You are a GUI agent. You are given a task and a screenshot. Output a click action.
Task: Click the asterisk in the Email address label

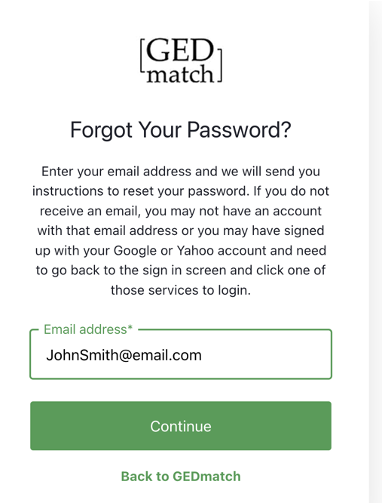tap(130, 328)
